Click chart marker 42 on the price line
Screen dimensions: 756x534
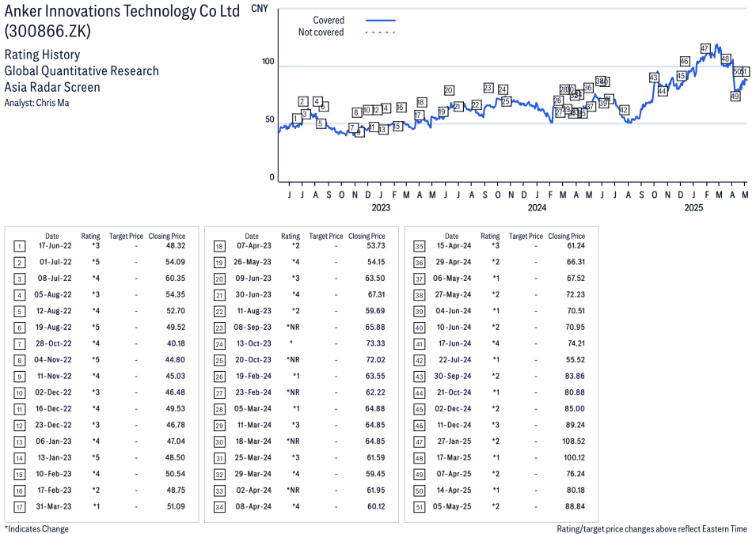point(624,111)
